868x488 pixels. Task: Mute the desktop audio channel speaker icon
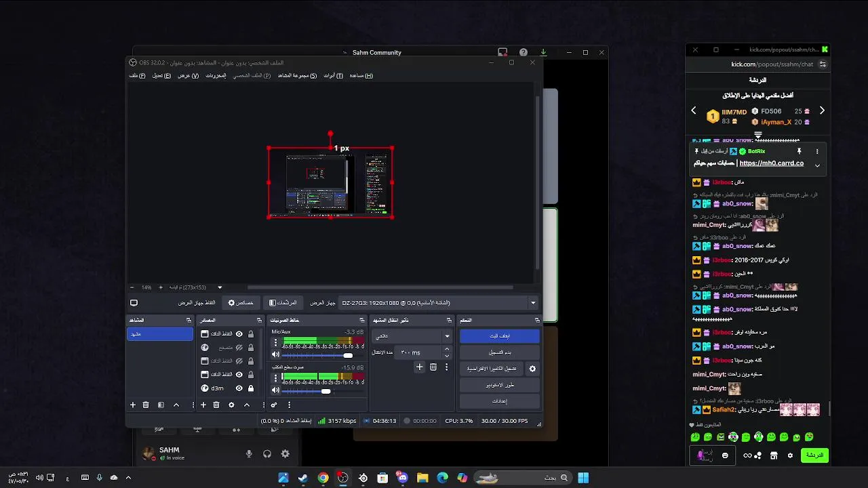tap(275, 390)
